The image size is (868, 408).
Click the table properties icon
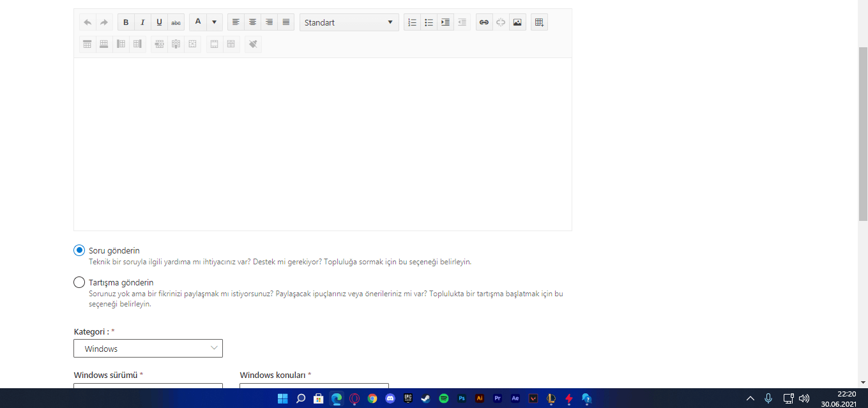[214, 44]
